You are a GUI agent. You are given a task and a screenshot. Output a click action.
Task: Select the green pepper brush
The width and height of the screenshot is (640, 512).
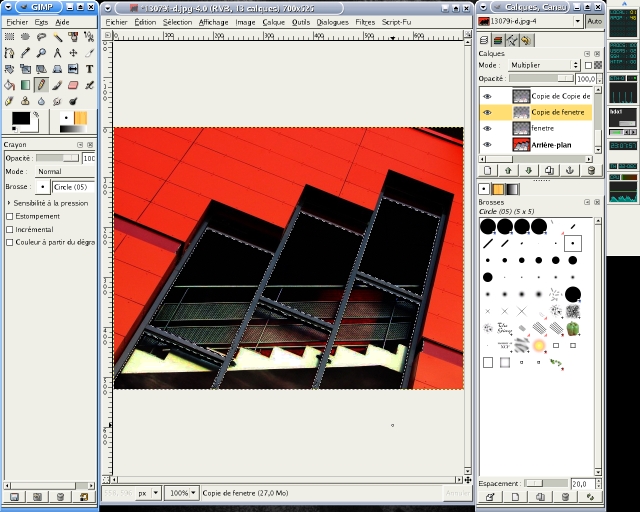[x=573, y=328]
